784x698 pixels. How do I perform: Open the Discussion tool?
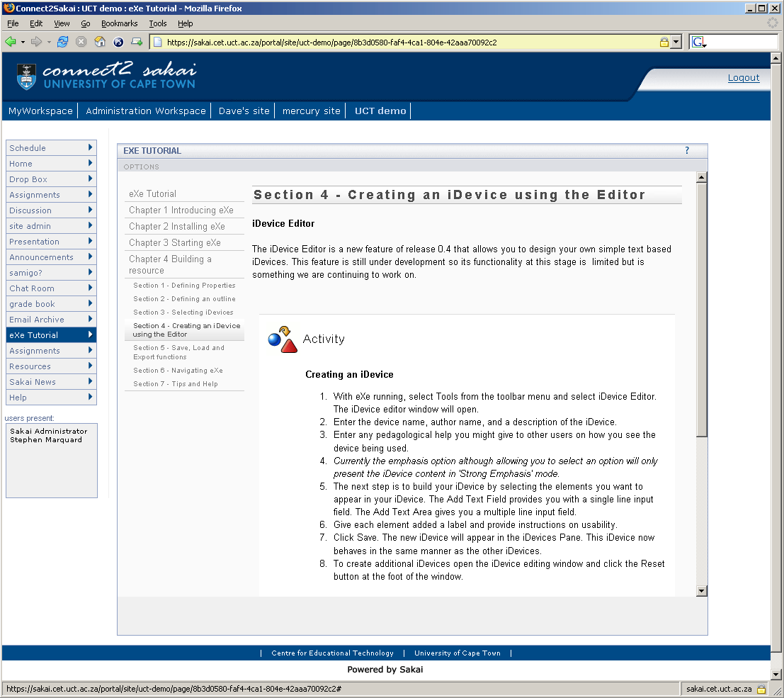coord(51,210)
